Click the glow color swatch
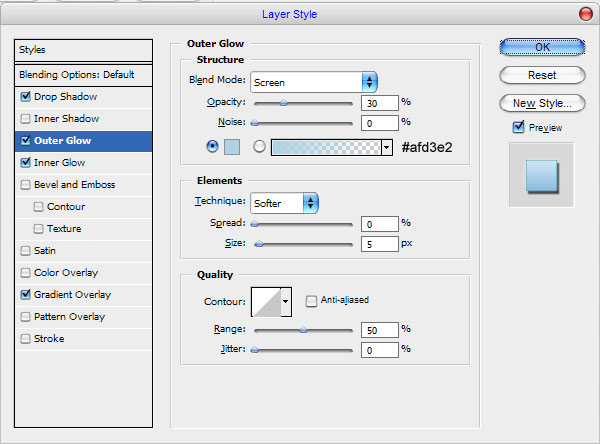This screenshot has height=444, width=600. pyautogui.click(x=232, y=147)
